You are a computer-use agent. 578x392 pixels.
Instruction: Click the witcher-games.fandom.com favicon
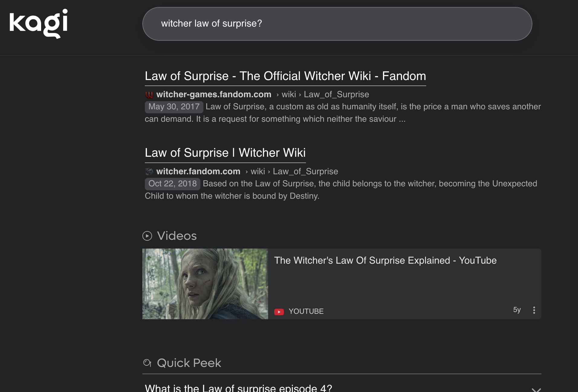coord(149,95)
